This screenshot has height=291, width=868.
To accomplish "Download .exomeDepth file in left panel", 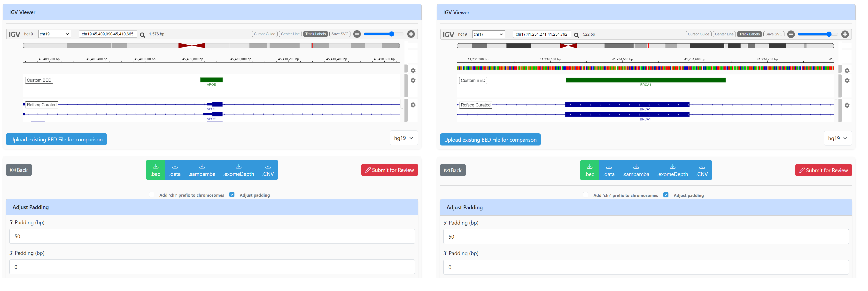I will (x=239, y=170).
